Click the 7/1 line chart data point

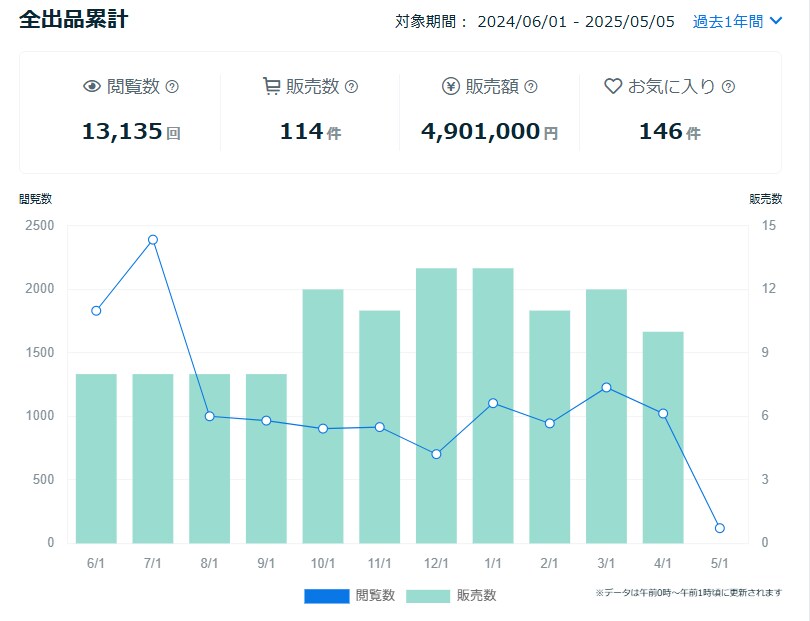pos(153,240)
